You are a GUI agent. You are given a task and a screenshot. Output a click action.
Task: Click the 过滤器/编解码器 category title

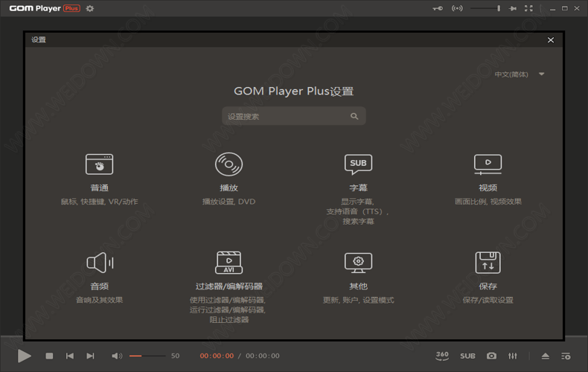229,286
